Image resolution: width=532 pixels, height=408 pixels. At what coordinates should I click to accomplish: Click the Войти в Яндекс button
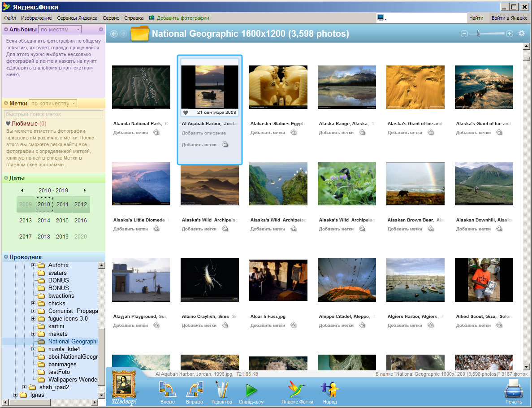[x=509, y=18]
